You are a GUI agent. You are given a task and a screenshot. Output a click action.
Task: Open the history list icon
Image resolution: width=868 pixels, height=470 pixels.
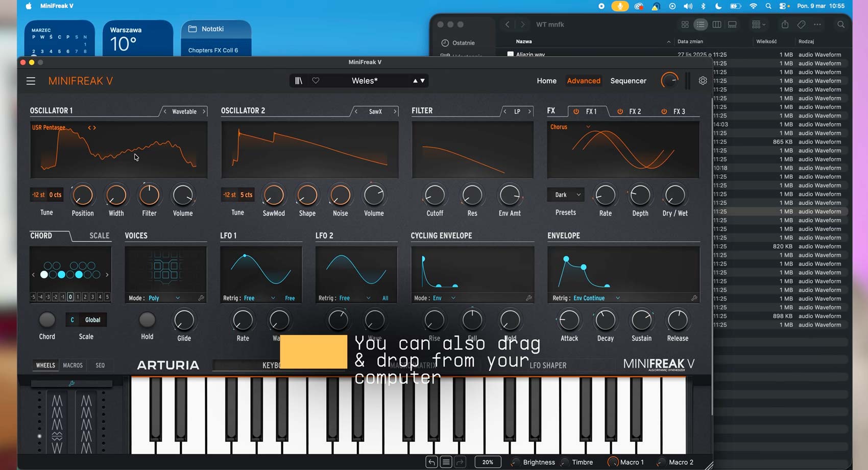[446, 462]
